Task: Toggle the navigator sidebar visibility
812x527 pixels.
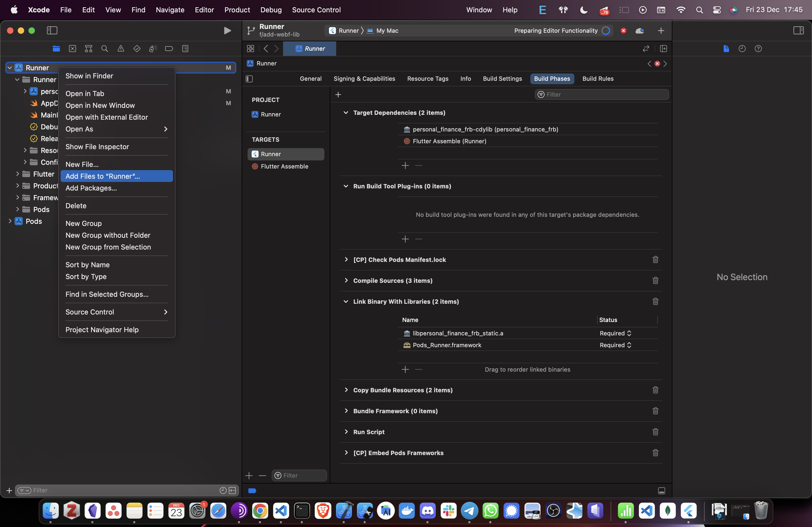Action: 52,31
